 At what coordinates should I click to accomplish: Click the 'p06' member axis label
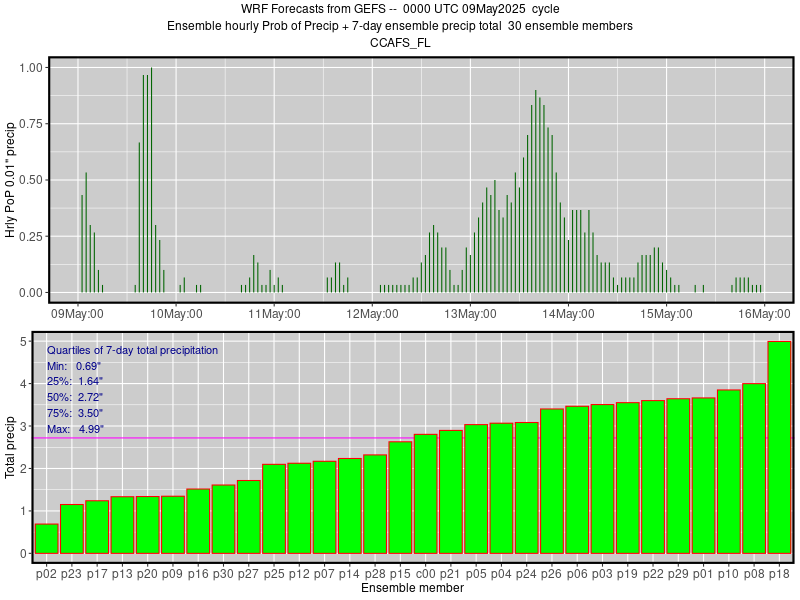(x=577, y=574)
